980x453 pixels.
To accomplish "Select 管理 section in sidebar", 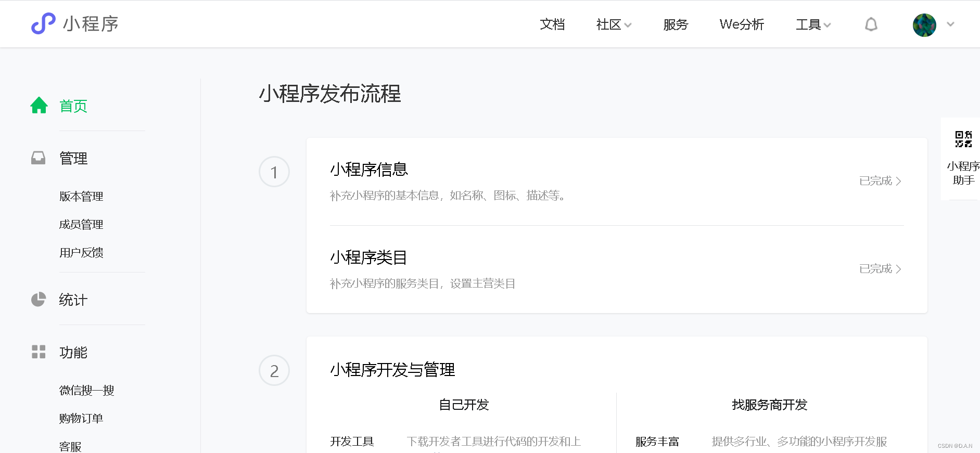I will click(x=73, y=158).
